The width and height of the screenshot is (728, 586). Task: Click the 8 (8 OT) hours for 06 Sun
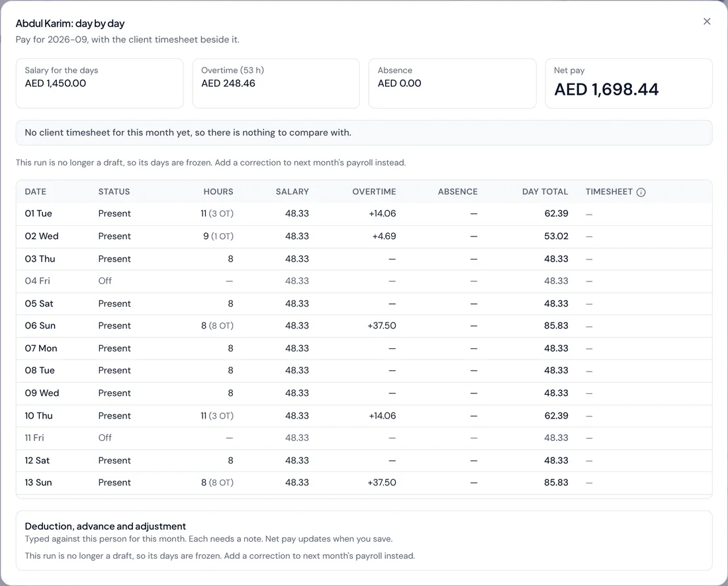tap(217, 326)
